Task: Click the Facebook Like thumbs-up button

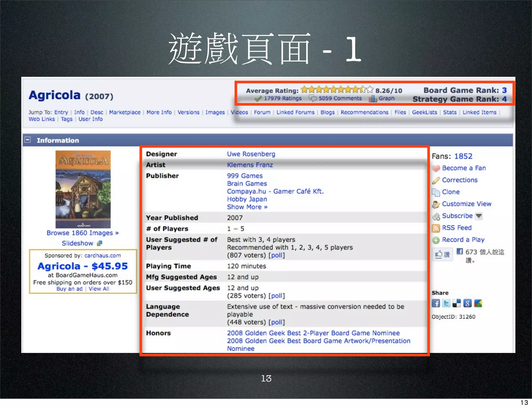Action: pos(442,254)
